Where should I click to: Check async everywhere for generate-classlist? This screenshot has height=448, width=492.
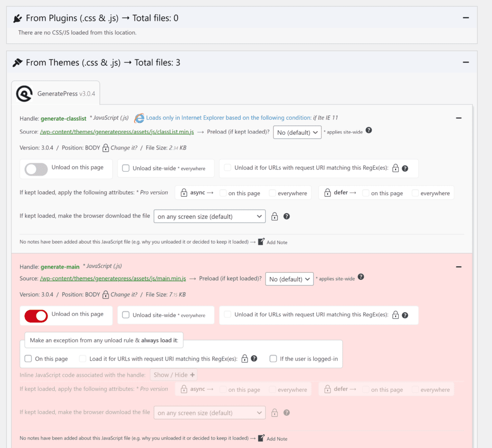272,193
